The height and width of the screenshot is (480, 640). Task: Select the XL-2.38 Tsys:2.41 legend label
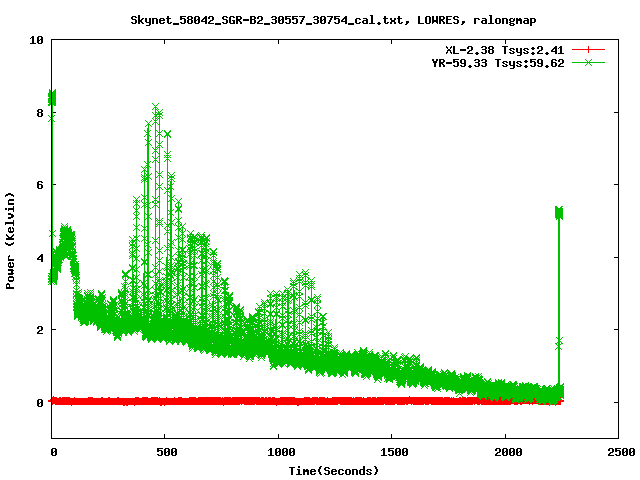point(504,50)
